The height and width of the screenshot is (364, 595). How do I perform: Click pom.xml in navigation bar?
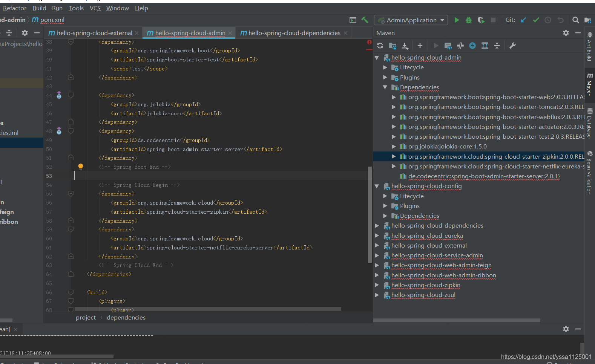point(48,20)
